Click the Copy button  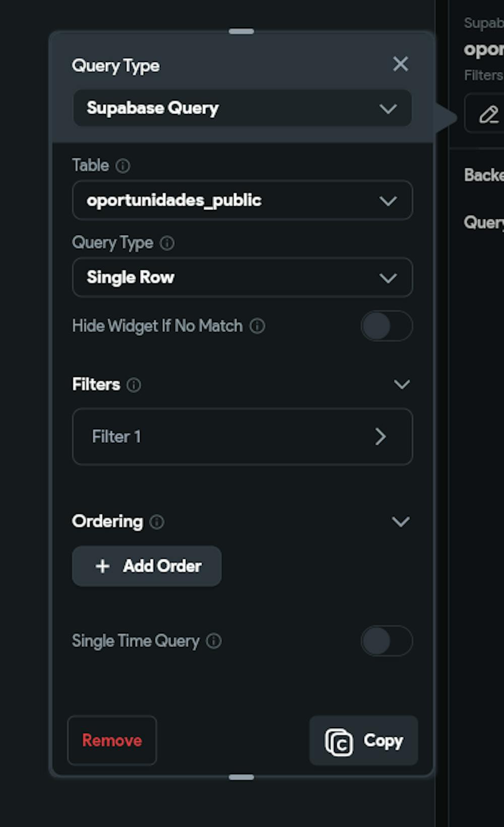click(363, 741)
